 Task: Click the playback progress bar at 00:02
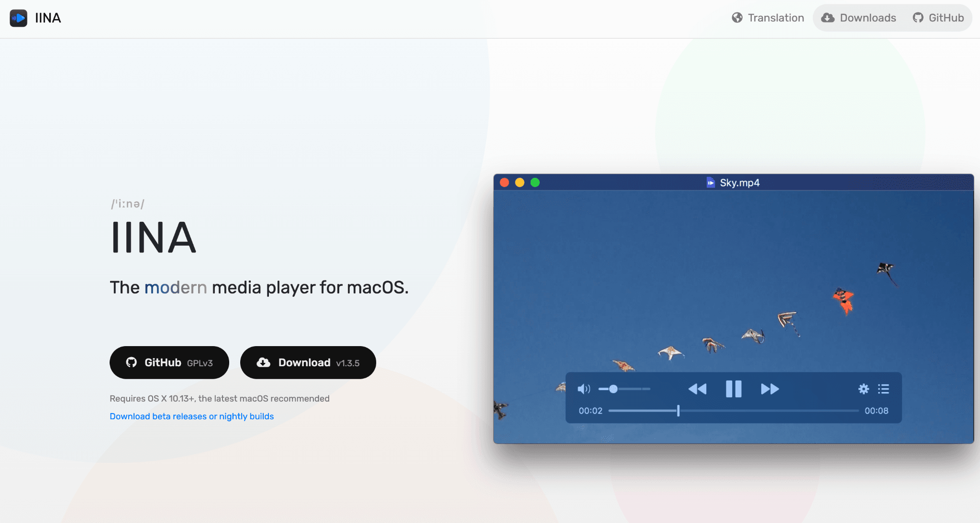coord(678,410)
